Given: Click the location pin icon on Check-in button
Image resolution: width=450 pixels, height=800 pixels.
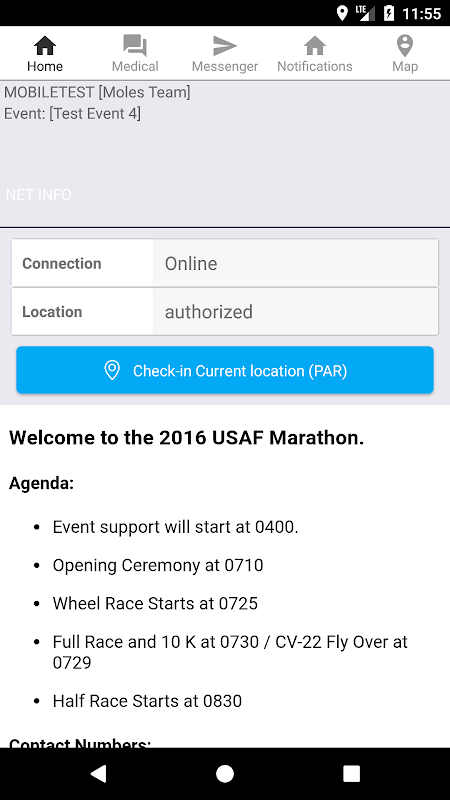Looking at the screenshot, I should pyautogui.click(x=112, y=370).
